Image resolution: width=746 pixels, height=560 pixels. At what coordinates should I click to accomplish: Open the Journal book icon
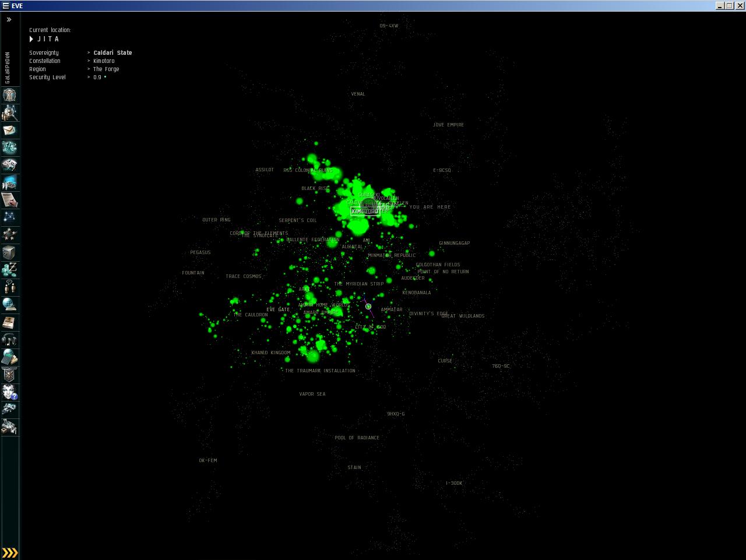9,322
